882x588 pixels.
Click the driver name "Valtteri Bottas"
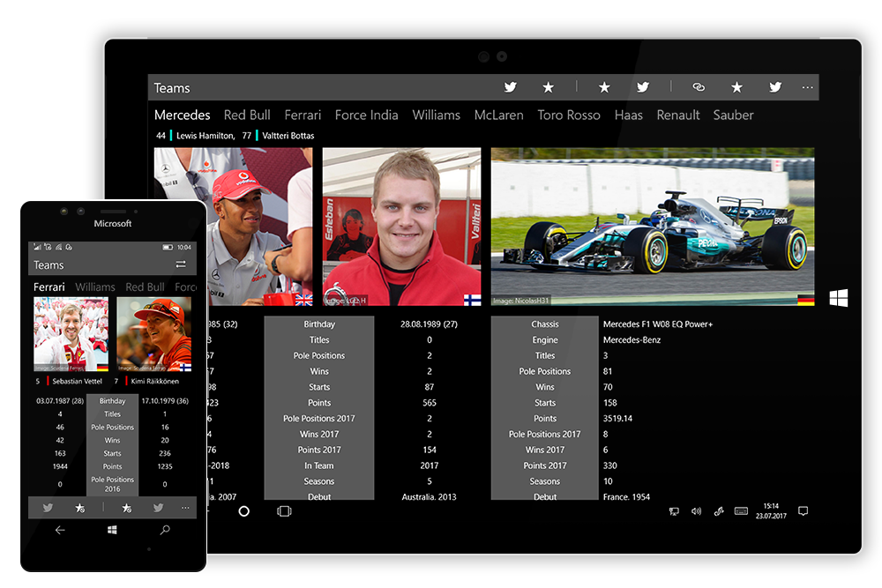[x=288, y=136]
